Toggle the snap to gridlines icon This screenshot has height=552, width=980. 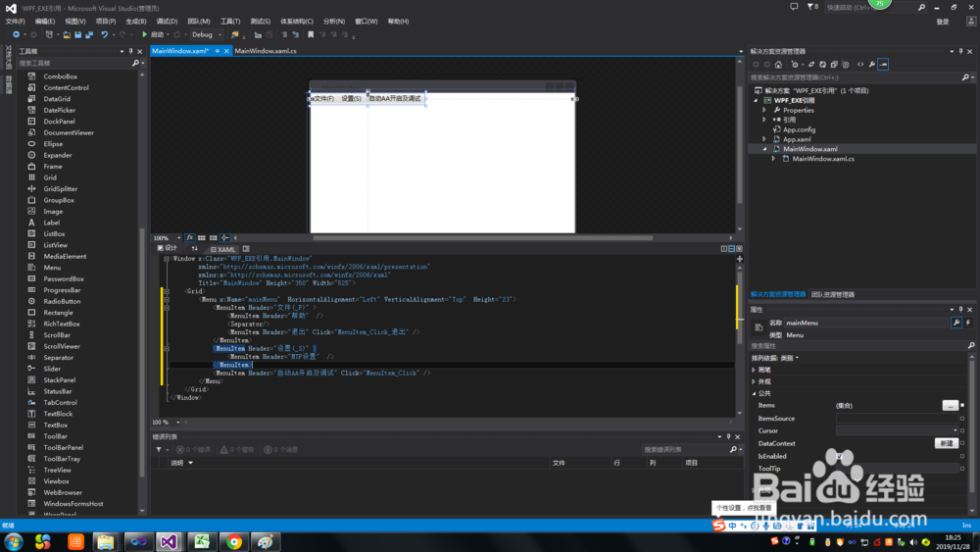click(213, 238)
